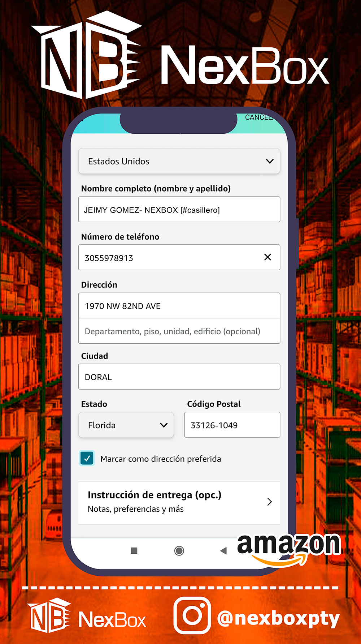
Task: Click the large NexBox logo at top
Action: click(180, 55)
